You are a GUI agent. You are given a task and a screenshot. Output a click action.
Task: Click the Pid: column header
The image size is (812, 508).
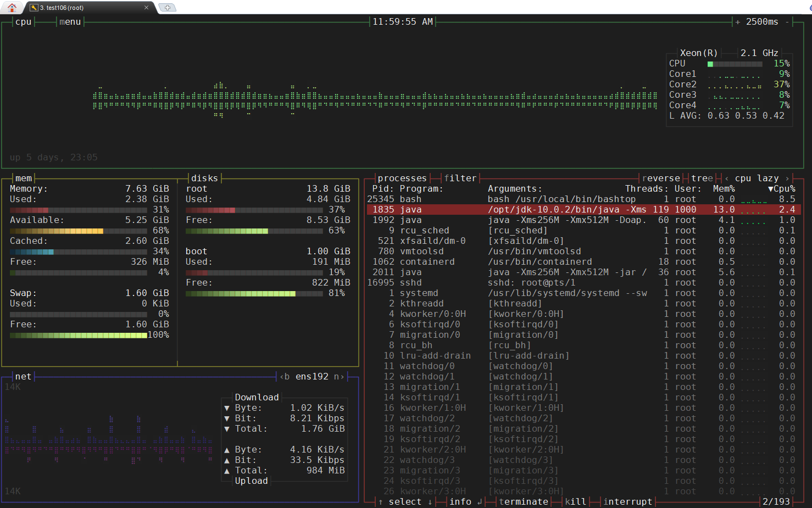click(x=383, y=189)
